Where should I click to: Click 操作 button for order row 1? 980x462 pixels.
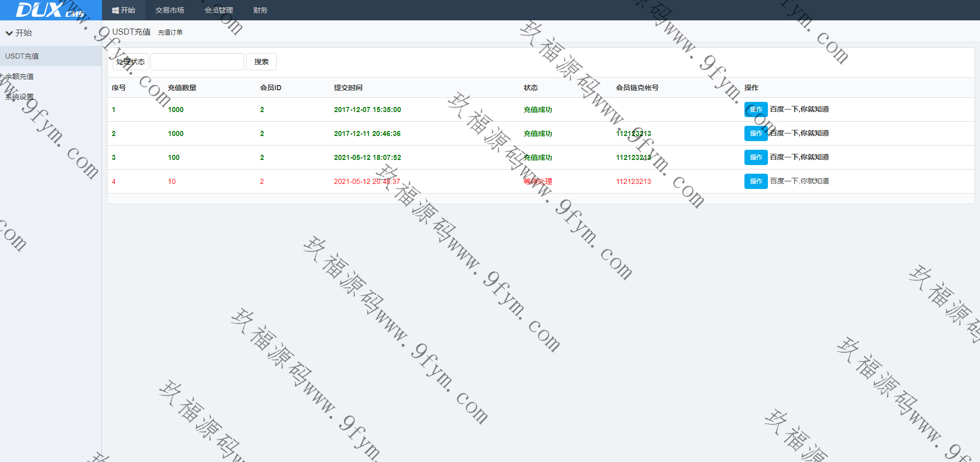point(756,110)
